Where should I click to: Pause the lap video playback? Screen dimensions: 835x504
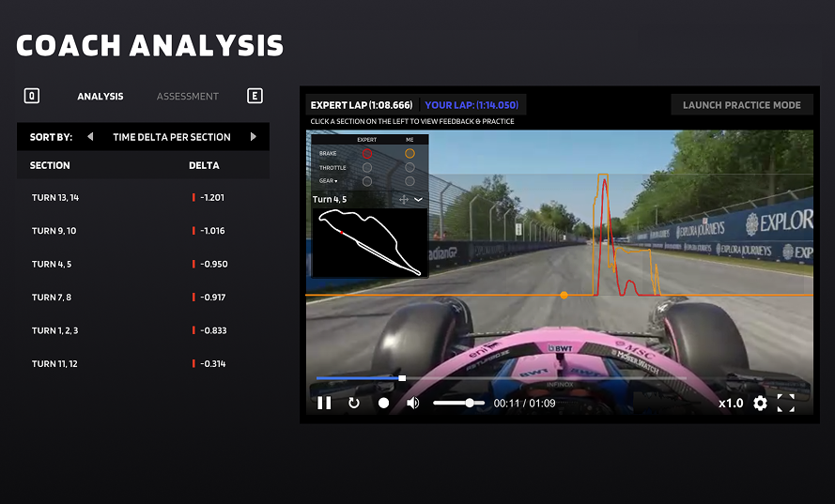[324, 403]
